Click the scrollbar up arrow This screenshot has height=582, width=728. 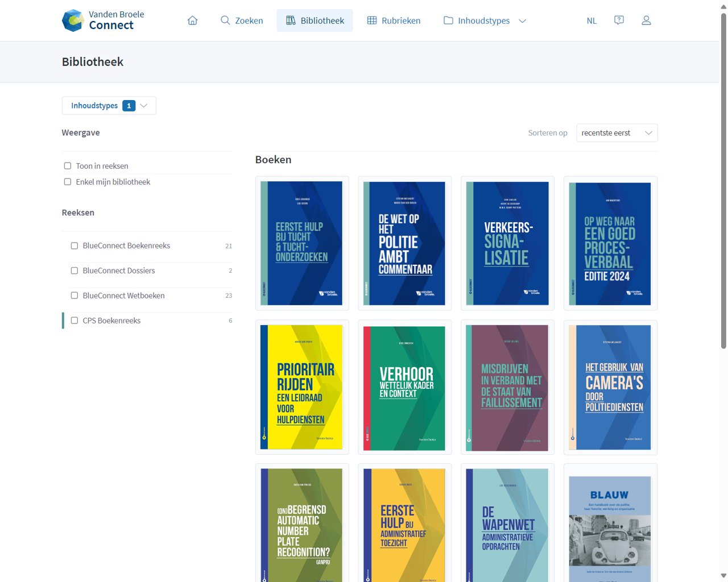[x=723, y=6]
